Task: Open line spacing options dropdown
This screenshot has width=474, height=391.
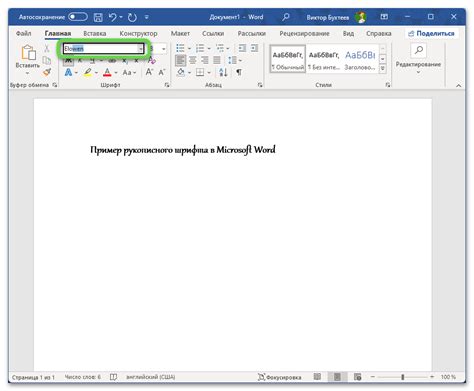Action: coord(240,61)
